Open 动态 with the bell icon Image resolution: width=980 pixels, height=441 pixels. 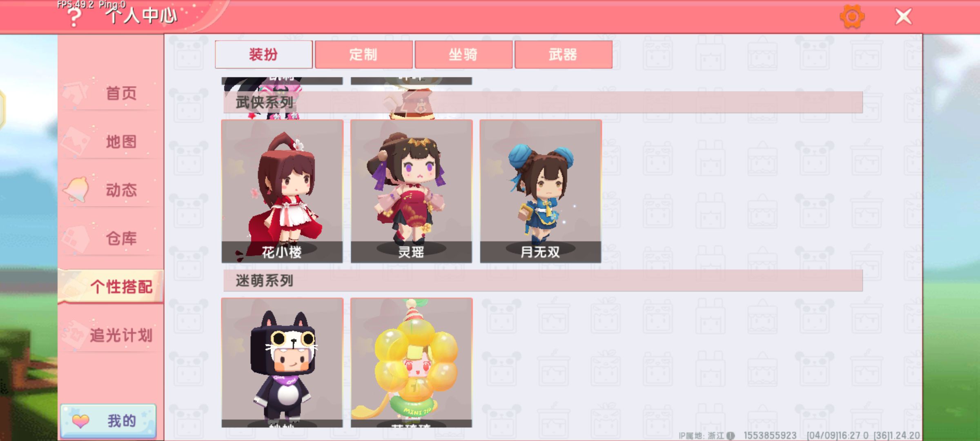[x=111, y=190]
